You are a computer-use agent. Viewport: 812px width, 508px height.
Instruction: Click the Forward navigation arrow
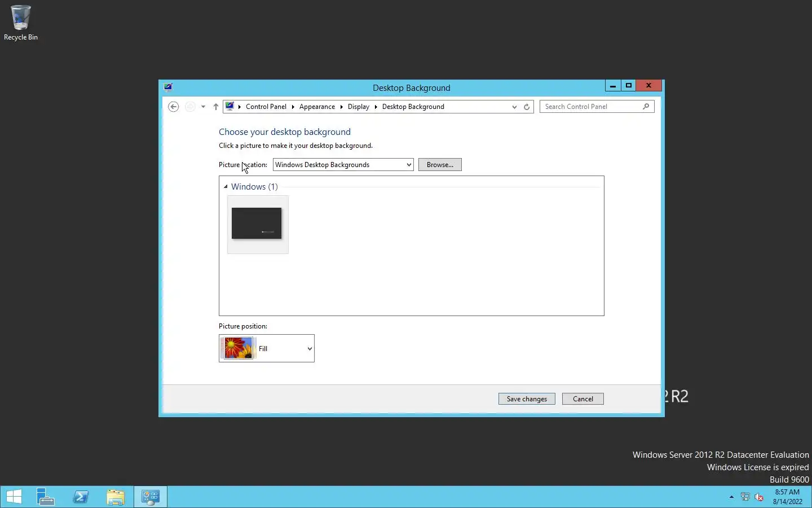(190, 107)
